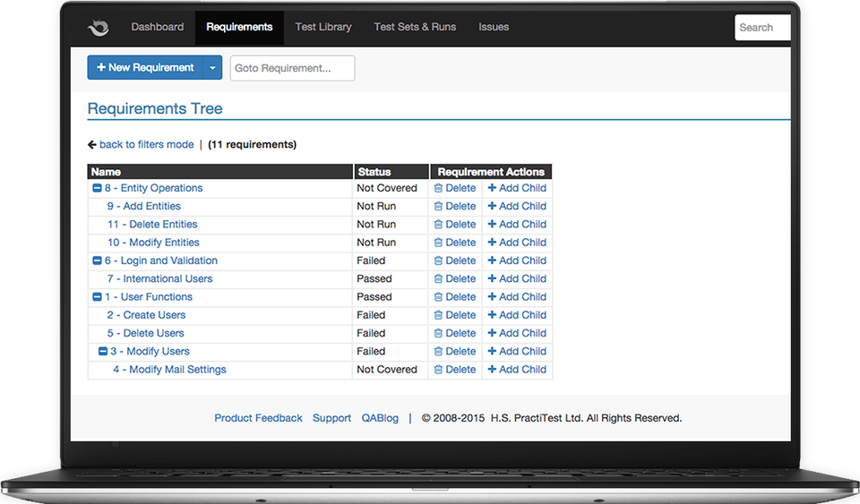Click the back arrow beside filters mode
The image size is (860, 504).
click(x=92, y=145)
